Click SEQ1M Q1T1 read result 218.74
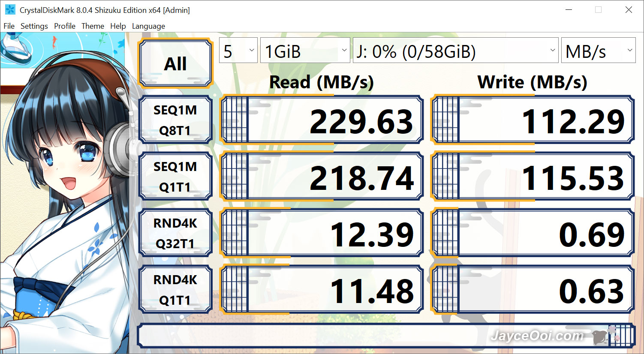The height and width of the screenshot is (354, 644). point(322,177)
